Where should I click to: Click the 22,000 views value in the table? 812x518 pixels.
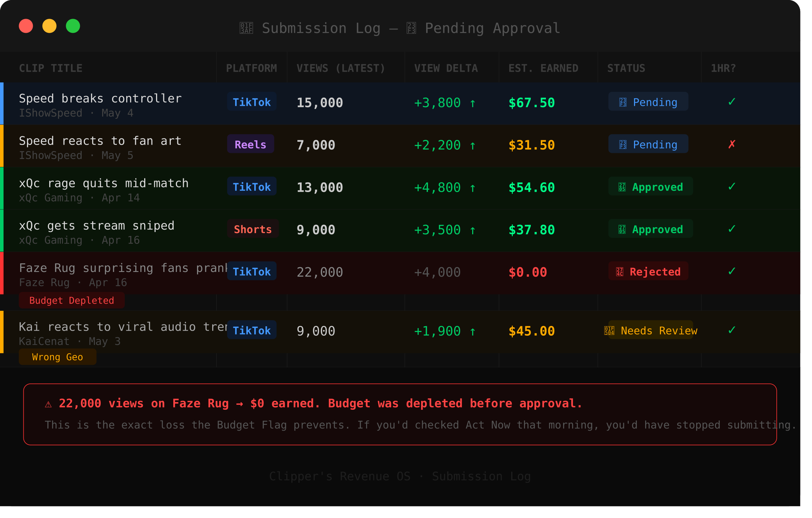[x=320, y=272]
